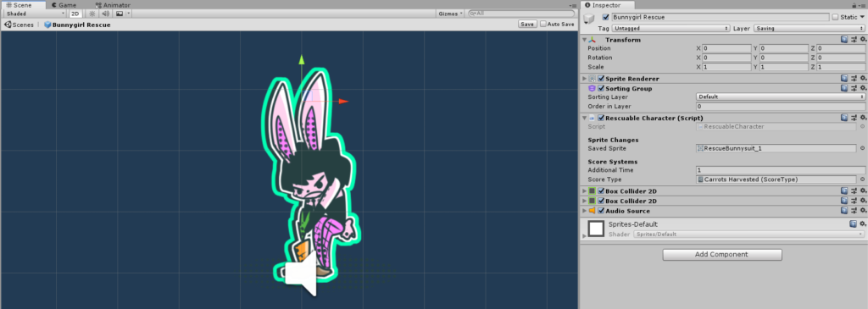Toggle the 2D view mode button
868x309 pixels.
tap(75, 14)
